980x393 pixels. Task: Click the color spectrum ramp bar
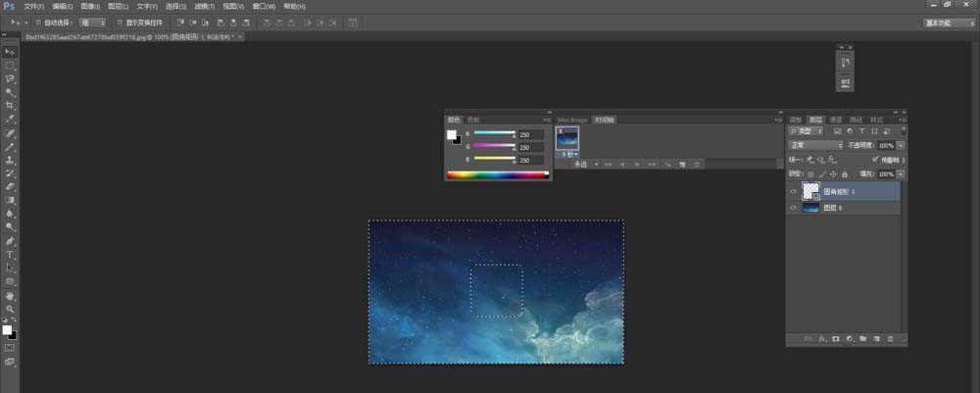[498, 175]
